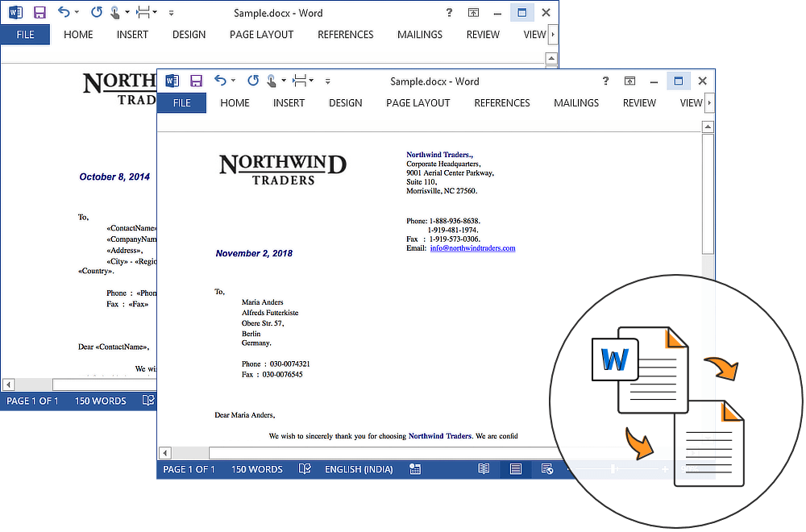Click the Spelling and Grammar proofing icon
Screen dimensions: 806x532
pos(305,468)
